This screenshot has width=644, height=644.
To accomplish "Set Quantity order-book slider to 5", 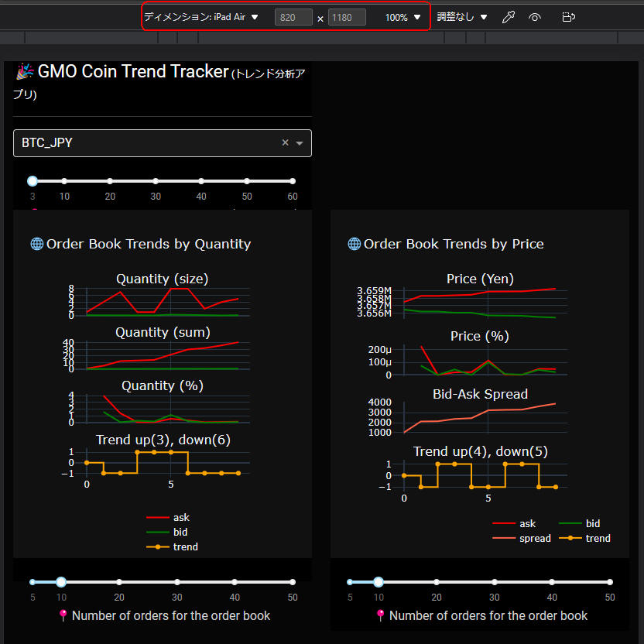I will click(33, 582).
